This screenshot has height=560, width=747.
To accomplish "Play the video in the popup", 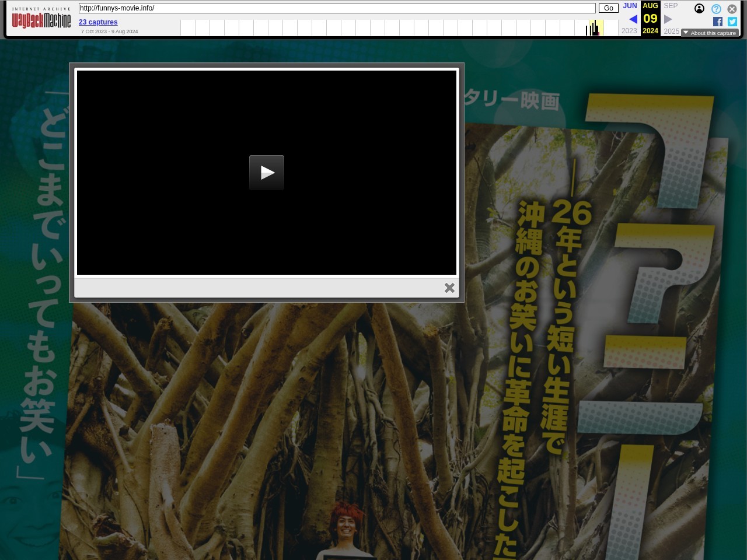I will click(267, 173).
